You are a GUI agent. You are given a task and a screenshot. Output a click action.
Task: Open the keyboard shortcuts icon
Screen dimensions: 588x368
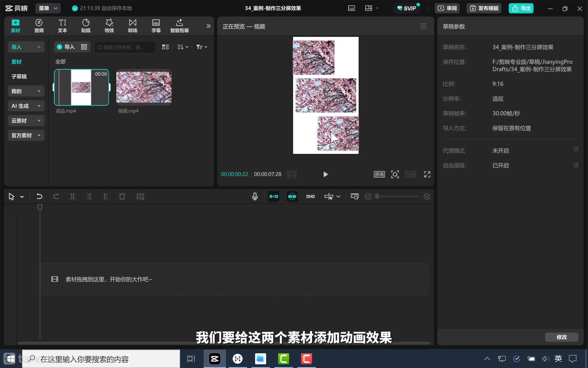click(x=352, y=8)
